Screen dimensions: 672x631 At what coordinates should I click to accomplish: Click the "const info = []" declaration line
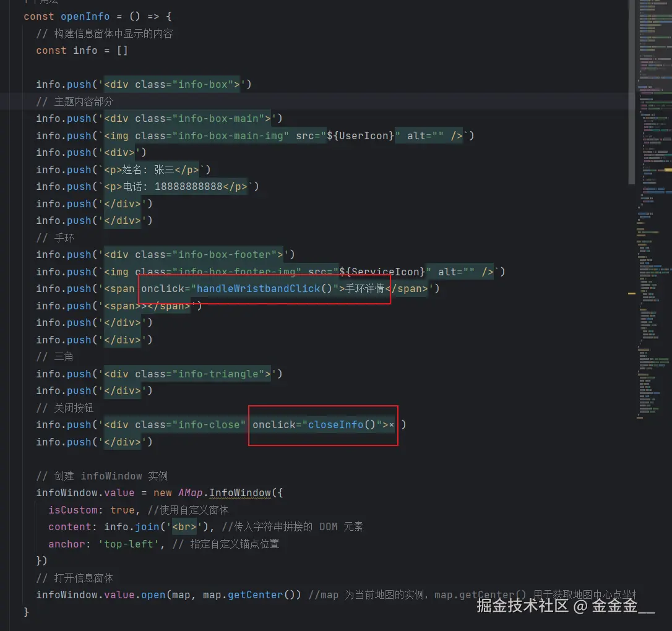point(82,51)
